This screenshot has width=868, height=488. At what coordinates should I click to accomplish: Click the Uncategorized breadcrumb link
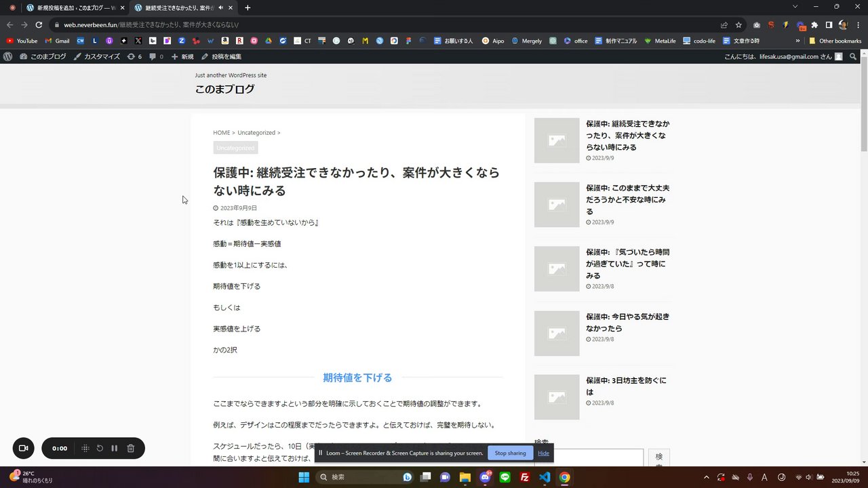[x=256, y=133]
